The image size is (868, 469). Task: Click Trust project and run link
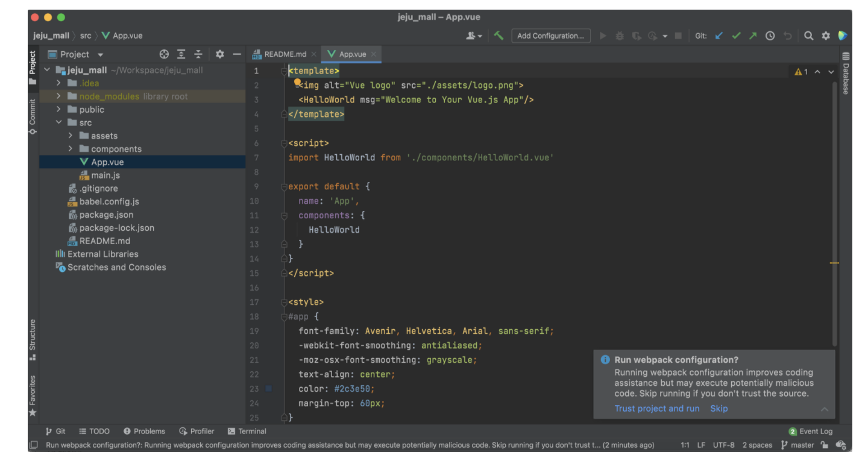coord(657,409)
